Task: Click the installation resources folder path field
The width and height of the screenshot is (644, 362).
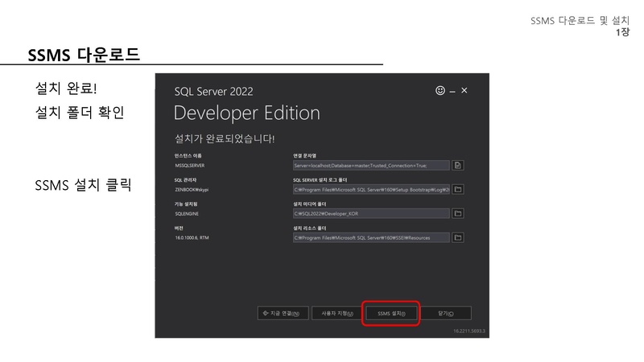Action: pos(370,238)
